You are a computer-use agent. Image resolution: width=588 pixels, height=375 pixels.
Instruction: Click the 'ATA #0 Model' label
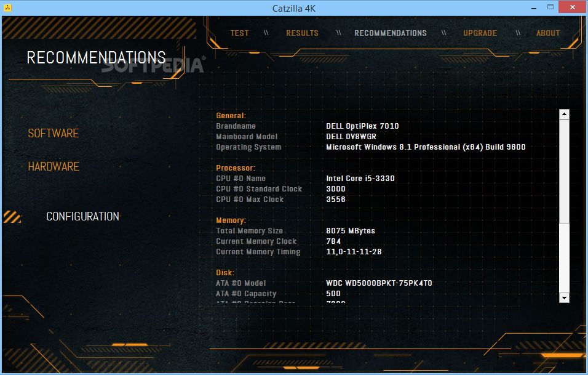(240, 283)
